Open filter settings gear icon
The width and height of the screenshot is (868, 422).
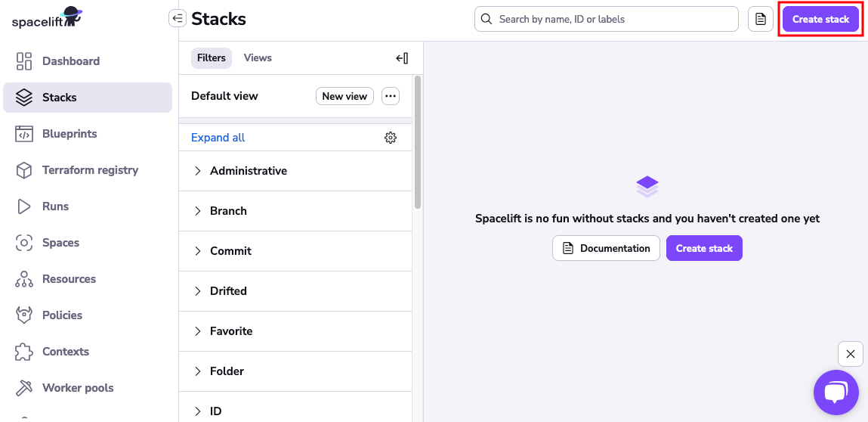pyautogui.click(x=391, y=138)
